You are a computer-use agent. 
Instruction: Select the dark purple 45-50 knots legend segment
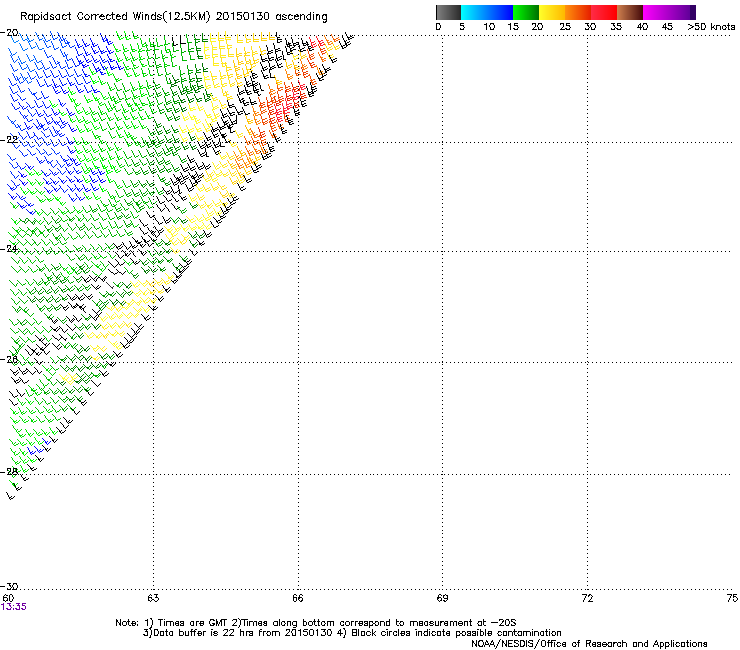point(682,12)
